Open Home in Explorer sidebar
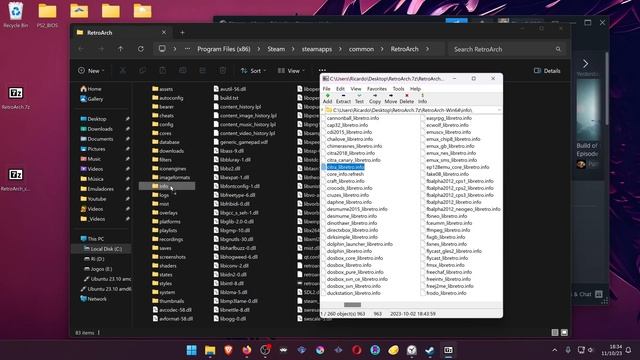 [x=91, y=89]
